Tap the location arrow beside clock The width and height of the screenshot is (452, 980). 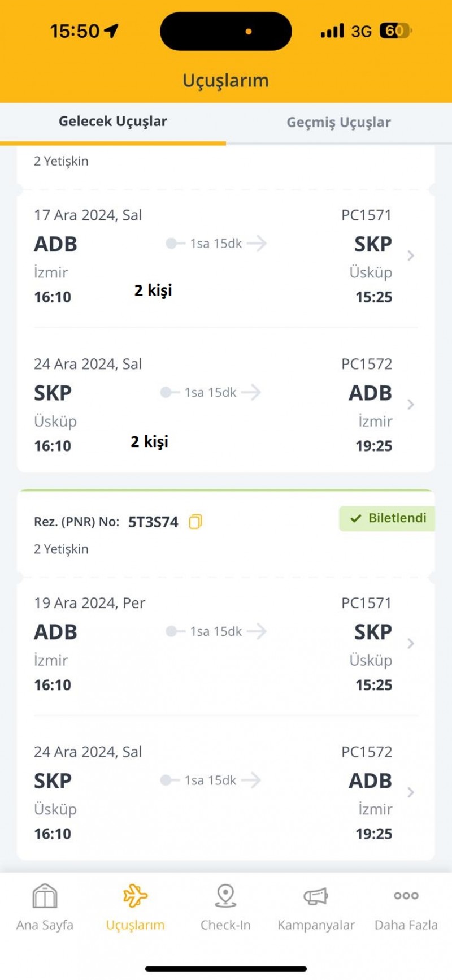[112, 31]
